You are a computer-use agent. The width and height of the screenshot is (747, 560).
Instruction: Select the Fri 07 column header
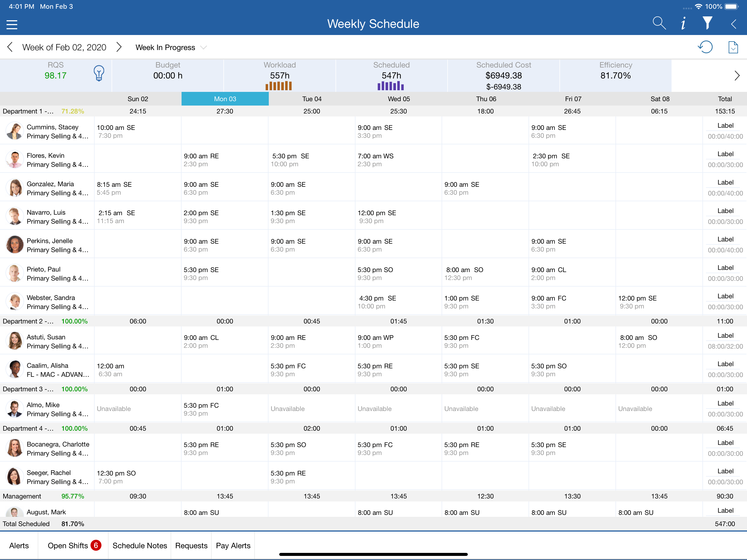click(x=573, y=99)
